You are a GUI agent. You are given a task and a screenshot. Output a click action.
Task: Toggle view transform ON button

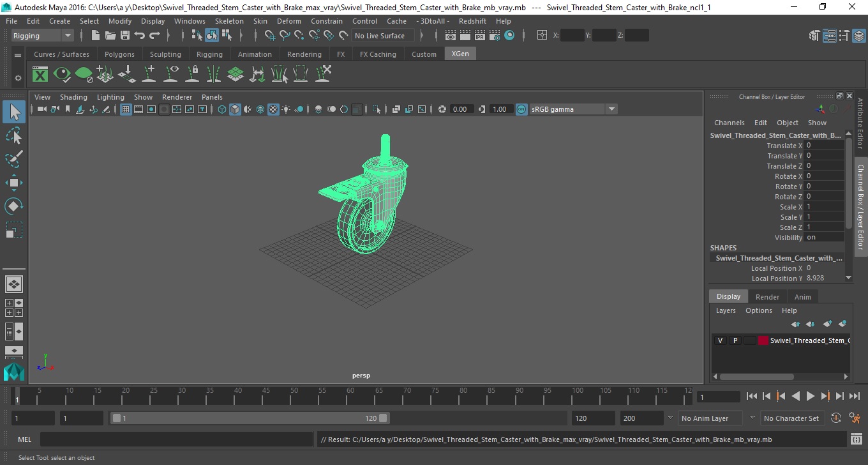521,109
